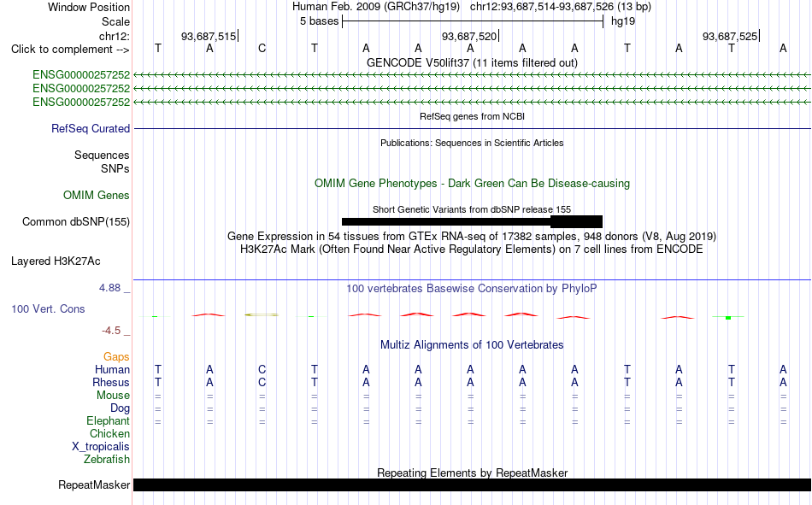Screen dimensions: 812x505
Task: Click the 93,687,520 coordinate marker
Action: tap(469, 36)
